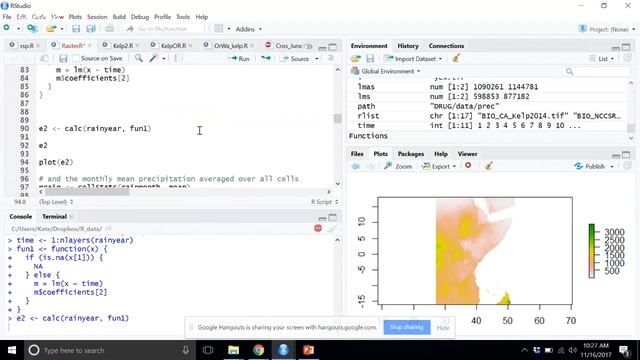Stop running code with red console button
Image resolution: width=640 pixels, height=360 pixels.
pos(318,228)
